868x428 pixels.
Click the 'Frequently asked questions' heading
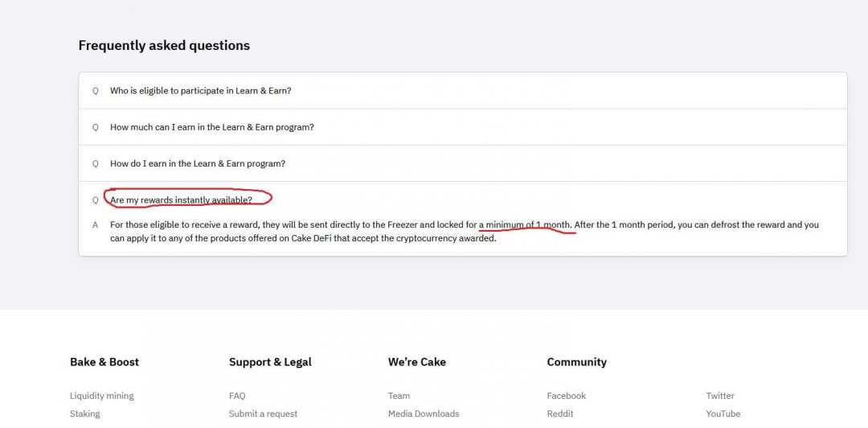pyautogui.click(x=164, y=46)
